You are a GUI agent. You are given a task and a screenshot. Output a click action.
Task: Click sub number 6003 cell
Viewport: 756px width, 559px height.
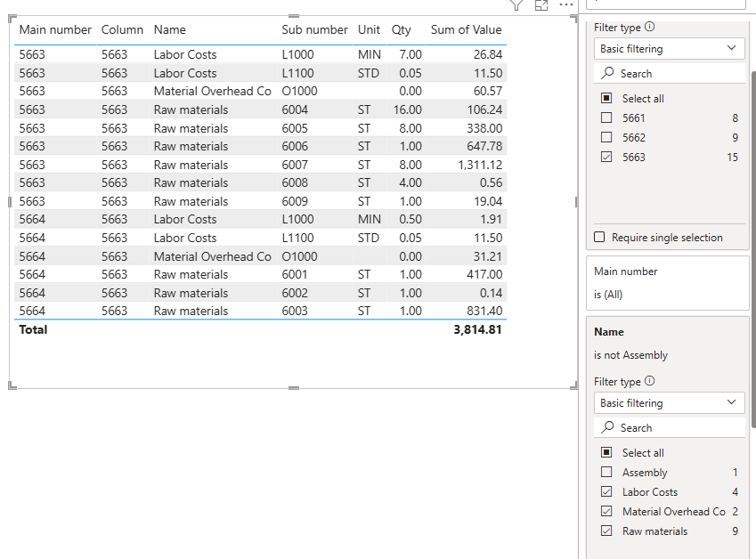(295, 311)
